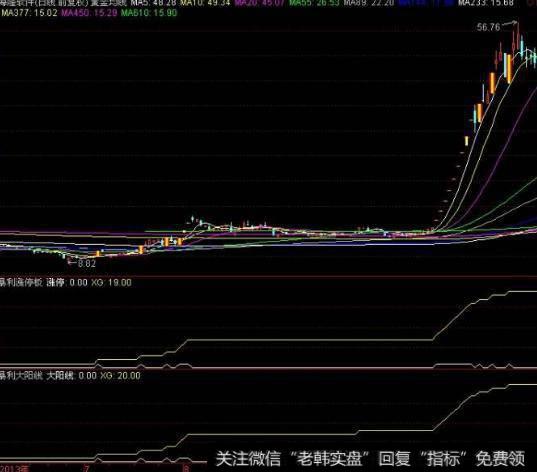This screenshot has width=537, height=472.
Task: Click the month 8 marker on time axis
Action: click(186, 468)
